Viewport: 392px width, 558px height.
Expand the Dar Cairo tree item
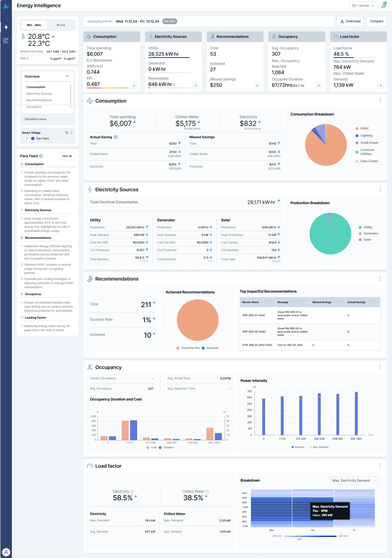(x=27, y=138)
